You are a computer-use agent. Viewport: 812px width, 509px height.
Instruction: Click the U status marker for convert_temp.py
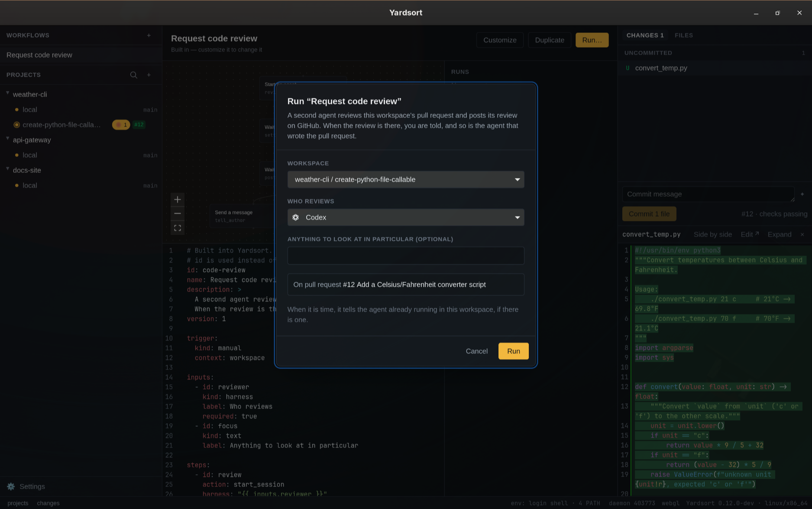(628, 68)
